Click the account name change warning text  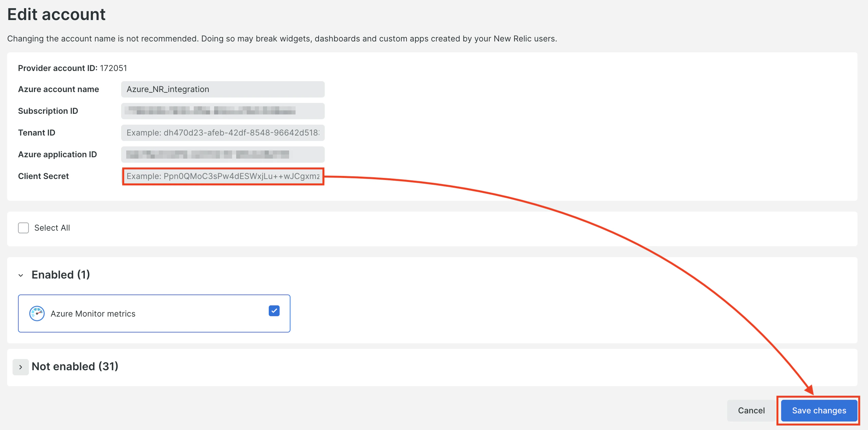(282, 39)
